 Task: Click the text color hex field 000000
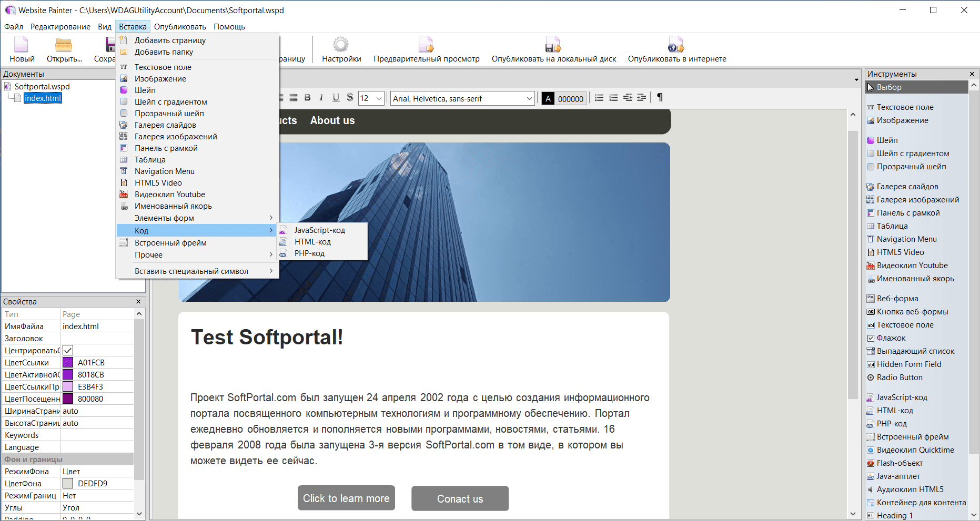coord(571,98)
